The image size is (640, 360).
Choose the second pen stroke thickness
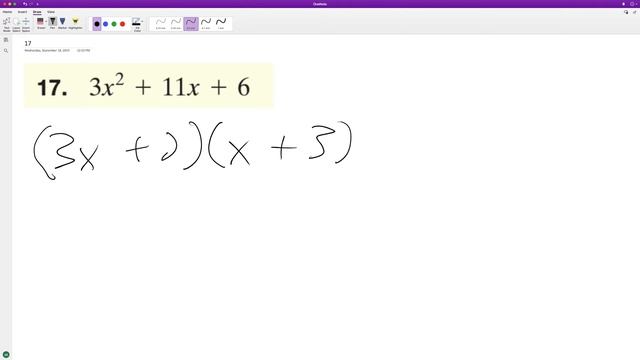coord(176,24)
